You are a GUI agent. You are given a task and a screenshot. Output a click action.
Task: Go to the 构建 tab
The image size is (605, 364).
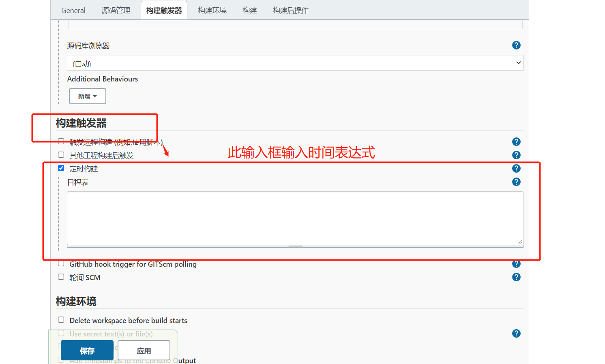pos(250,10)
